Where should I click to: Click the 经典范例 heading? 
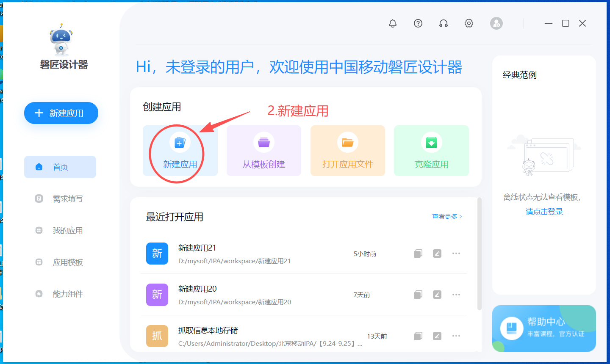pos(520,75)
